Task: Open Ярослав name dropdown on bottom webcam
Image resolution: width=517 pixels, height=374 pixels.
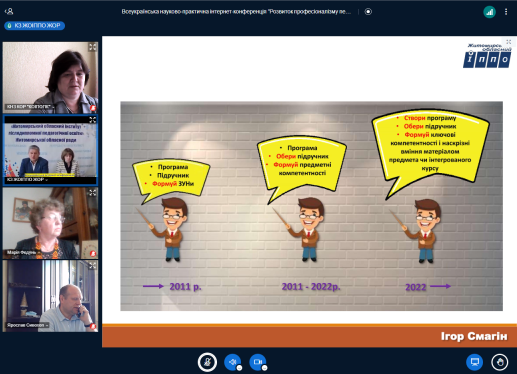Action: (x=27, y=325)
